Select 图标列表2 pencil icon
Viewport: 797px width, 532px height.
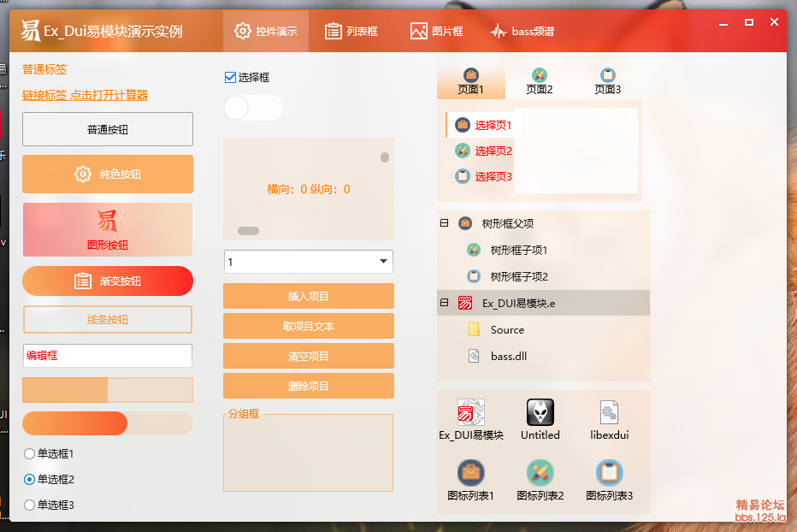pos(540,472)
